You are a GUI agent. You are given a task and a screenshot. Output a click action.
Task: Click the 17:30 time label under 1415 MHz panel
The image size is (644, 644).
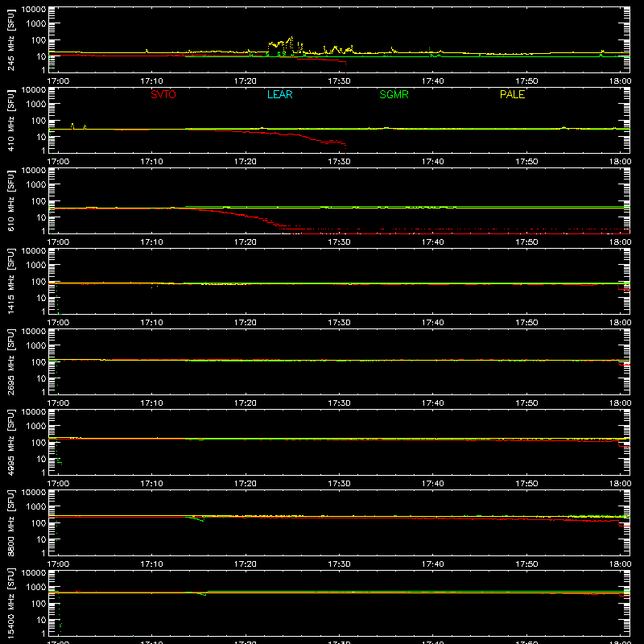pyautogui.click(x=339, y=323)
